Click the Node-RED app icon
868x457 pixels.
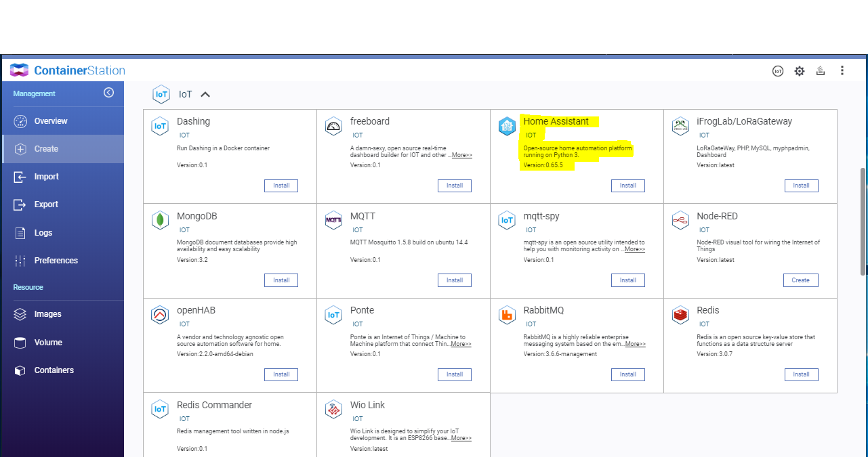coord(680,220)
